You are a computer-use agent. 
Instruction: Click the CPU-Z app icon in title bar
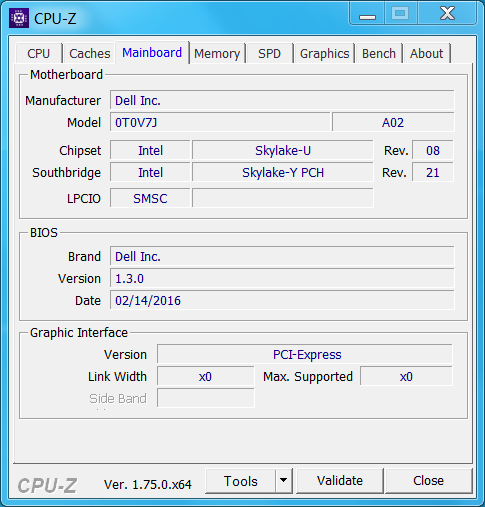point(19,18)
